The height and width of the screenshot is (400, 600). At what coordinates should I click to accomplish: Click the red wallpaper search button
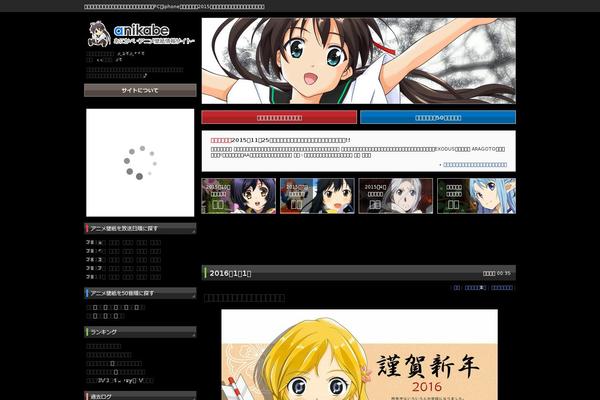pos(279,118)
